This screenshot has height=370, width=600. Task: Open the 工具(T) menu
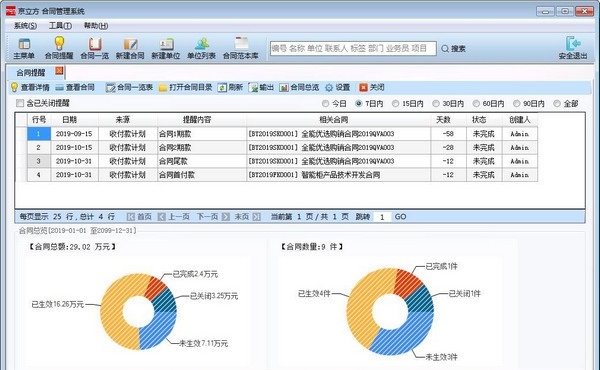click(60, 26)
